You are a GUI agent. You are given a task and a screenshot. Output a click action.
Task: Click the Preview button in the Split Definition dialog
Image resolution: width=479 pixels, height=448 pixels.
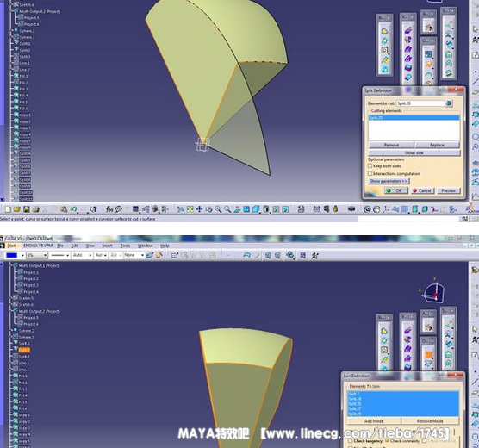coord(449,190)
